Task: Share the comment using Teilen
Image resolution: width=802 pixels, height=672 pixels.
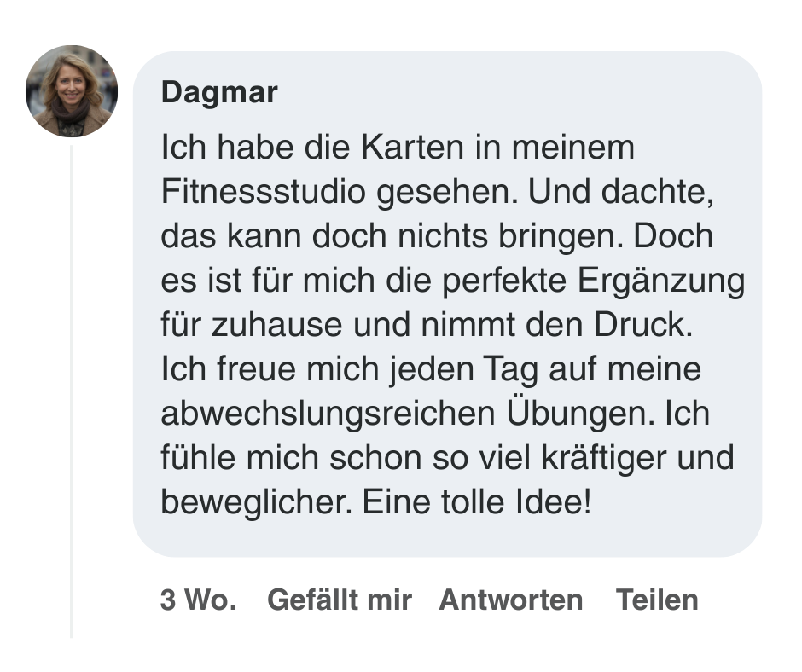Action: coord(657,600)
